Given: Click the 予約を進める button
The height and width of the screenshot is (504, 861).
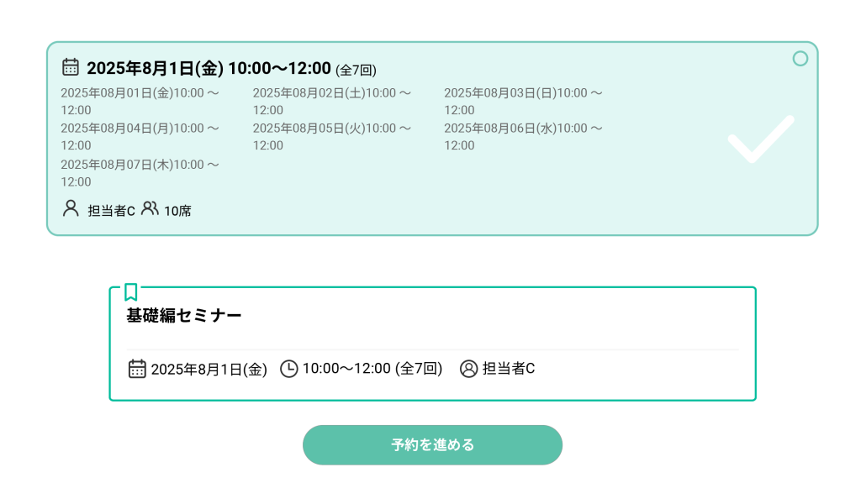Looking at the screenshot, I should coord(432,444).
